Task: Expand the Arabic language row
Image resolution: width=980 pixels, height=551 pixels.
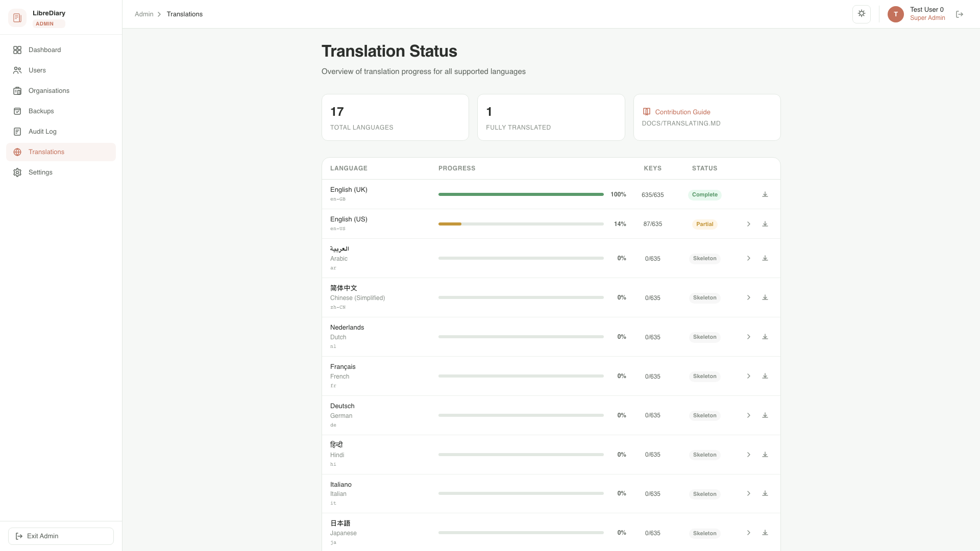Action: point(749,258)
